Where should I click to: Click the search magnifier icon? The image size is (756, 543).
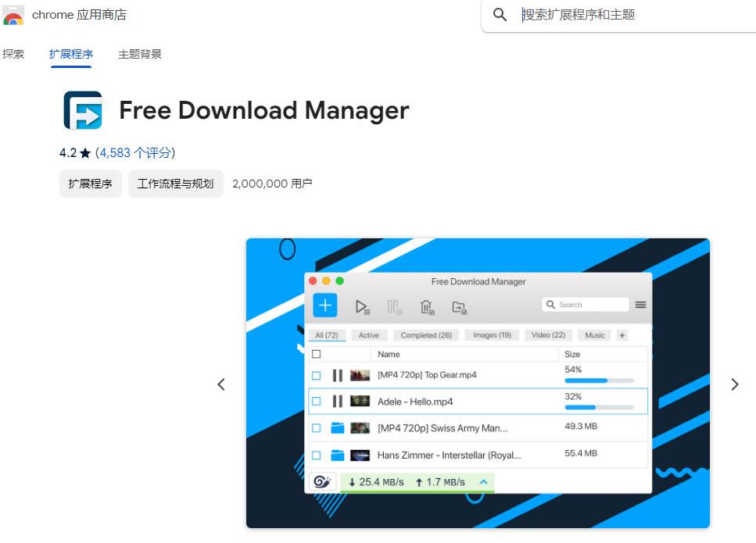point(500,15)
